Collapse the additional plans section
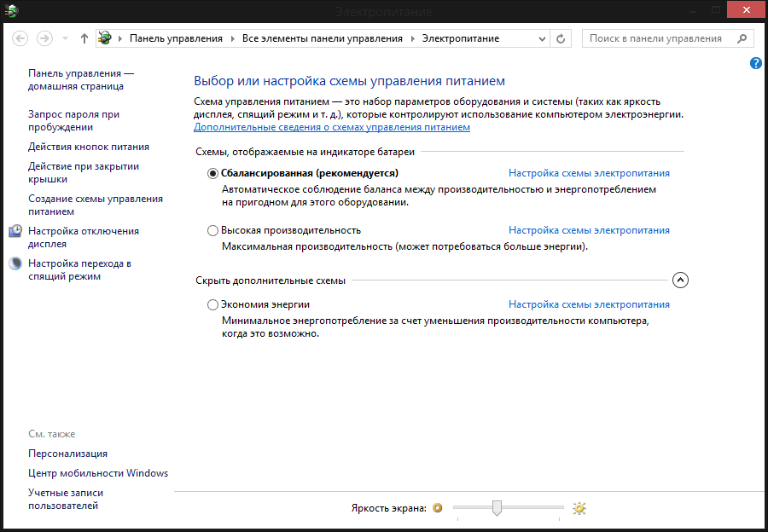 point(680,280)
